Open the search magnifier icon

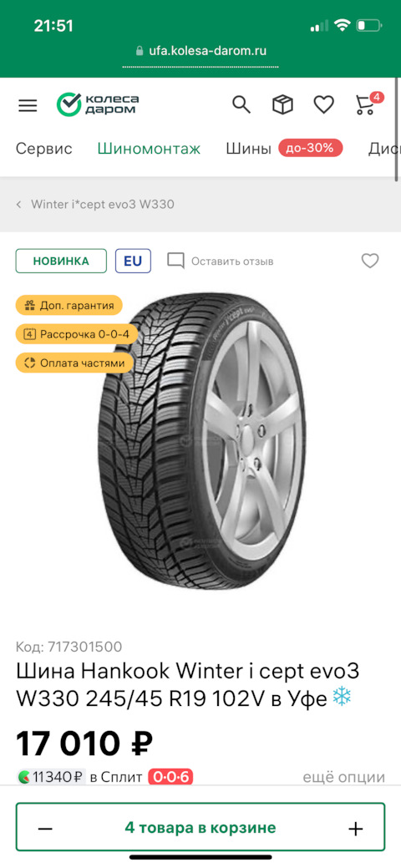(x=241, y=104)
